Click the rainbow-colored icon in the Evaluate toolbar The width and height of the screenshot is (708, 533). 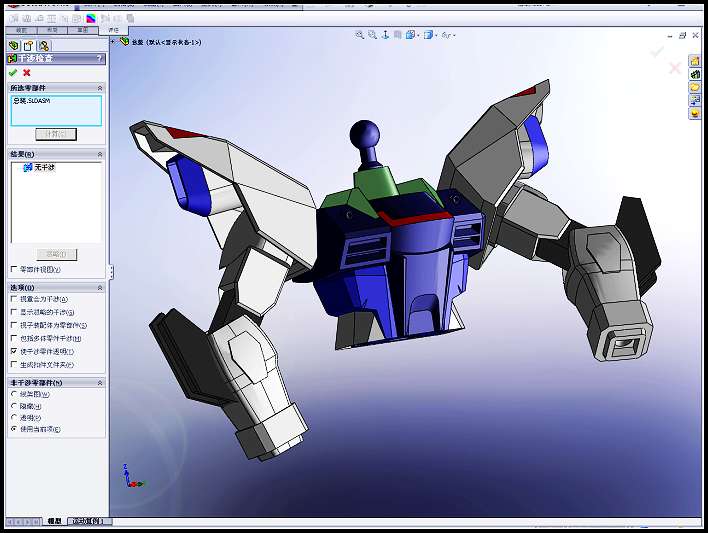pos(91,18)
